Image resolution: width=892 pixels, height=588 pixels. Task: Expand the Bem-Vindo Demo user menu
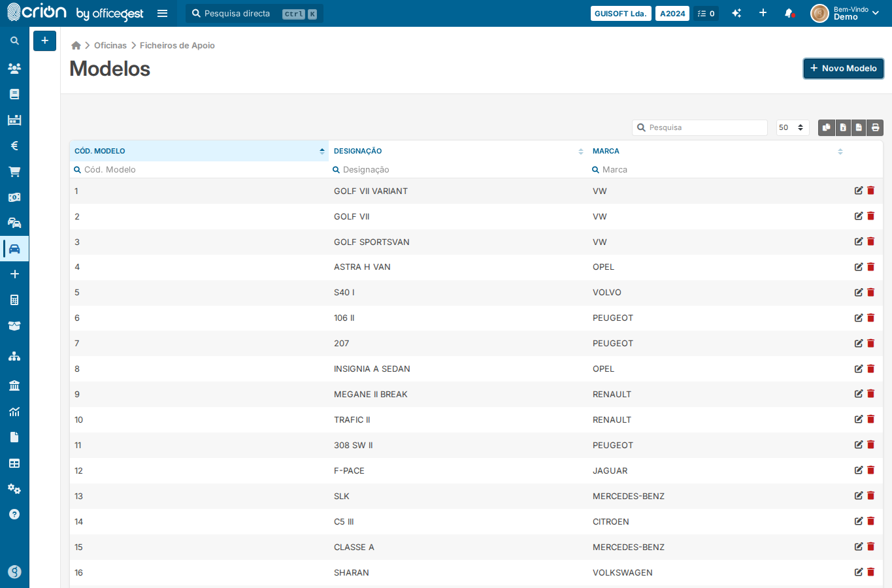(x=846, y=13)
